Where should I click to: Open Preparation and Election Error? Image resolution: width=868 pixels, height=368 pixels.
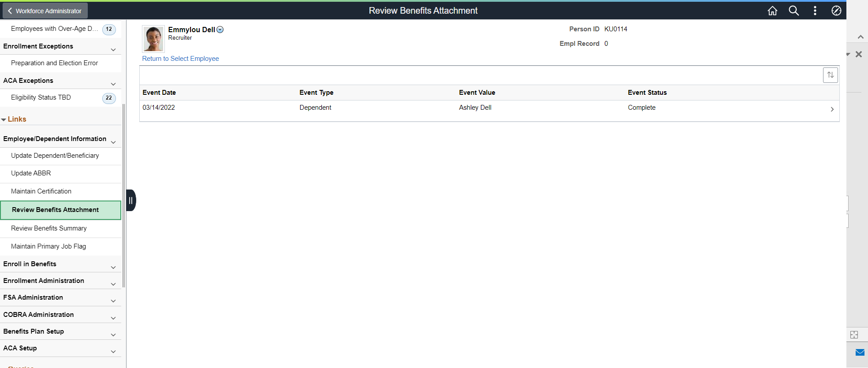coord(60,63)
